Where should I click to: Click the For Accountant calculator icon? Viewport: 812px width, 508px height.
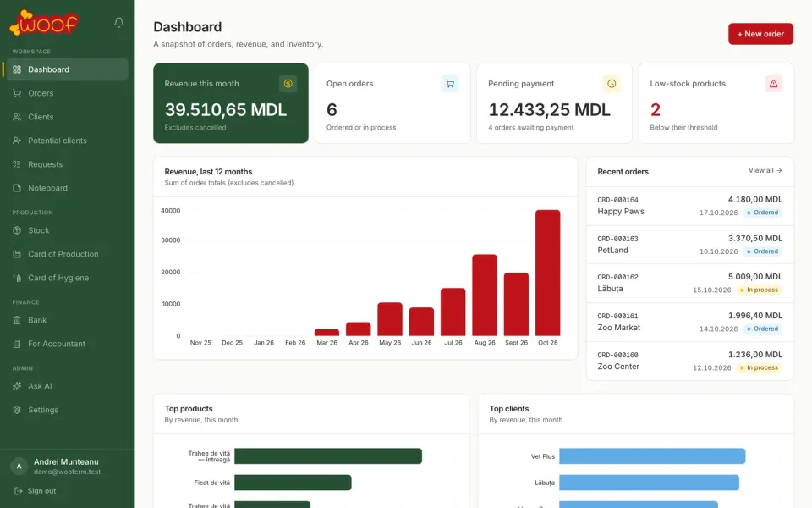(17, 344)
